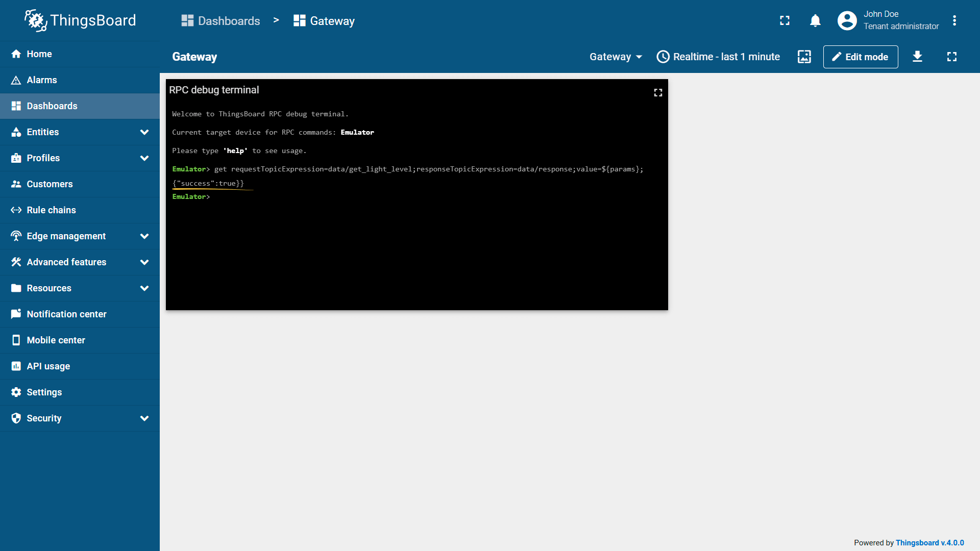Screen dimensions: 980x551
Task: Open the John Doe user avatar
Action: 847,20
